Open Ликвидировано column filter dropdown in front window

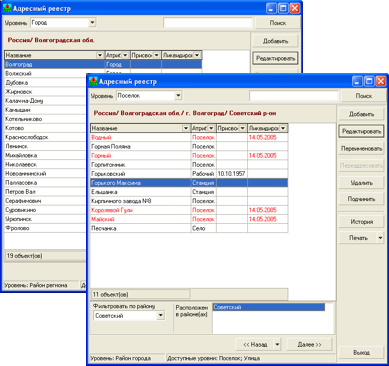click(x=283, y=128)
